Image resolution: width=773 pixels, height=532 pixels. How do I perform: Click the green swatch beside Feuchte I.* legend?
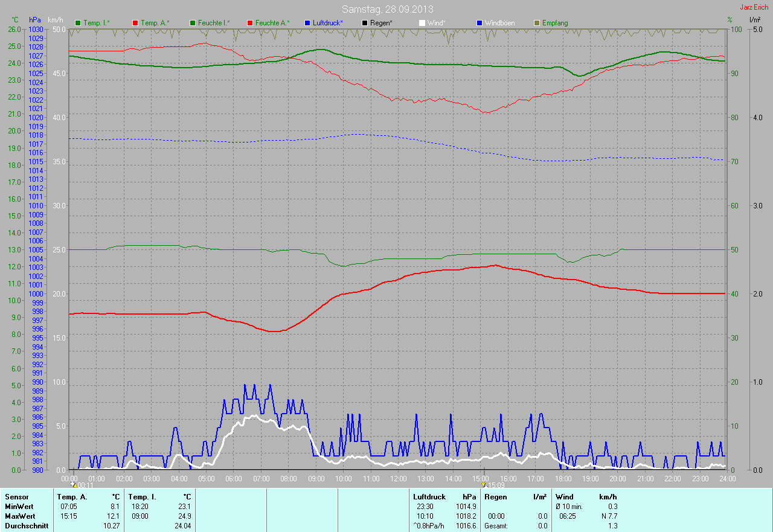193,23
